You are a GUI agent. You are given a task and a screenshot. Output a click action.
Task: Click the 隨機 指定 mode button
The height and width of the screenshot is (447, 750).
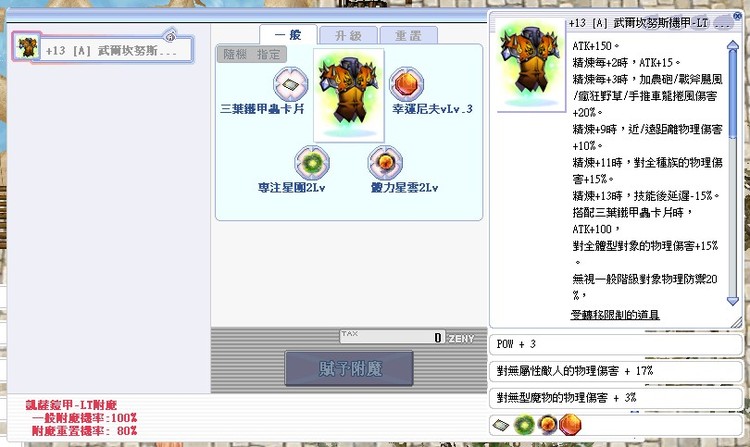pyautogui.click(x=252, y=55)
